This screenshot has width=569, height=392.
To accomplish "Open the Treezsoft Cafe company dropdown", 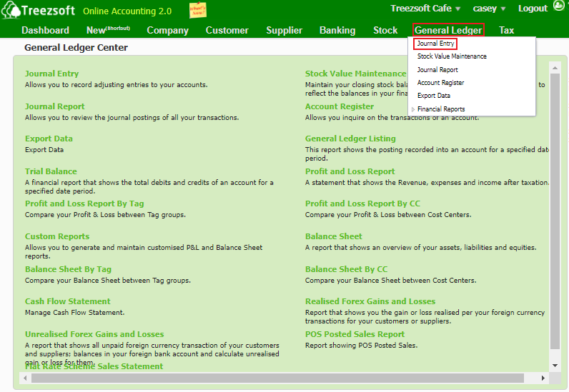I will click(x=425, y=9).
